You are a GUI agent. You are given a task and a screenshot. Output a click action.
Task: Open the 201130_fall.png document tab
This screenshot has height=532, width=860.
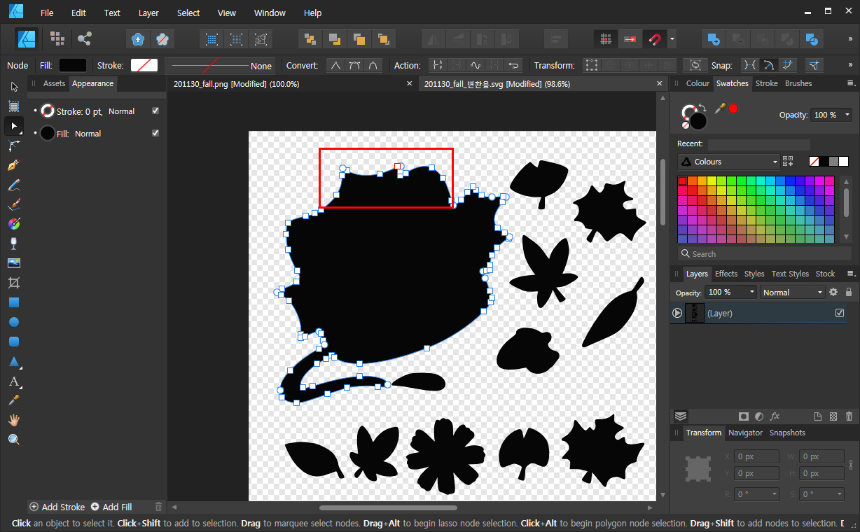point(236,84)
